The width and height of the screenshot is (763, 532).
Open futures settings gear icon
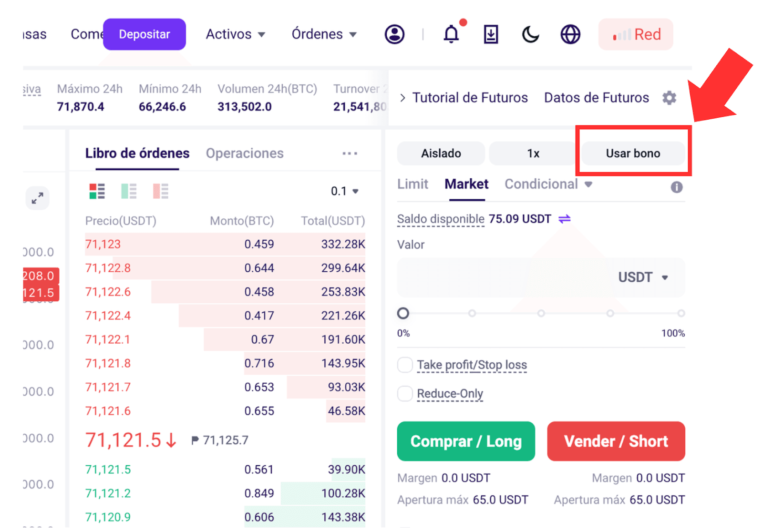click(670, 98)
